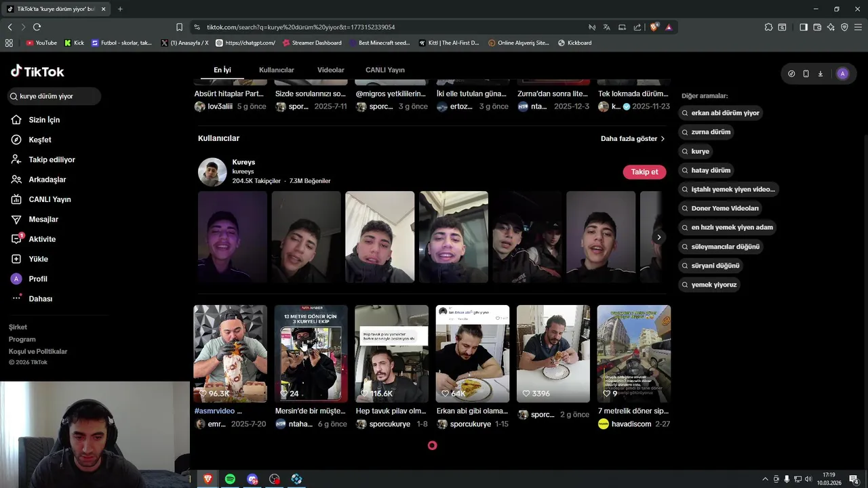Switch to the Kullanıcılar tab
868x488 pixels.
click(x=276, y=70)
